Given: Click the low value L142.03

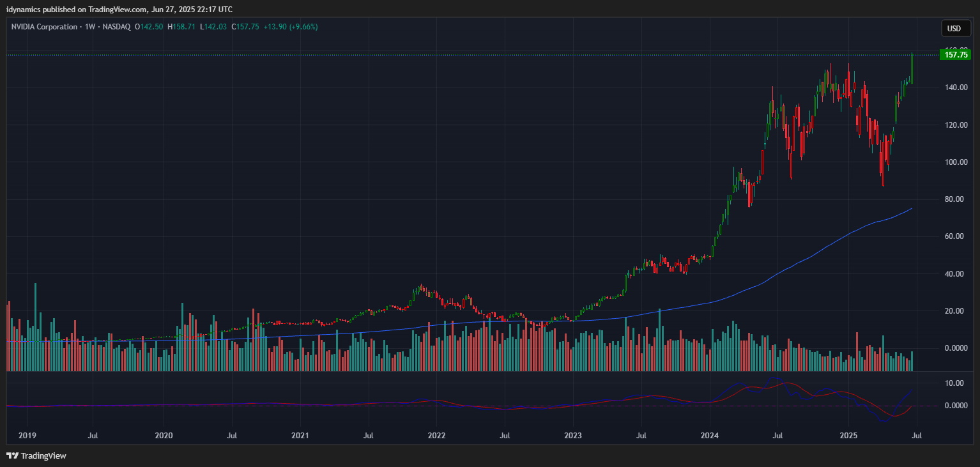Looking at the screenshot, I should pyautogui.click(x=214, y=27).
